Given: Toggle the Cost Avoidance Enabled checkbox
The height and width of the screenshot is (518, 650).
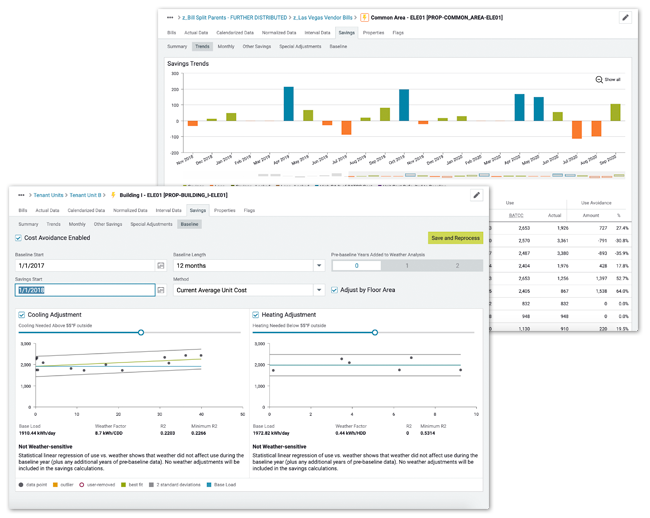Looking at the screenshot, I should (19, 238).
